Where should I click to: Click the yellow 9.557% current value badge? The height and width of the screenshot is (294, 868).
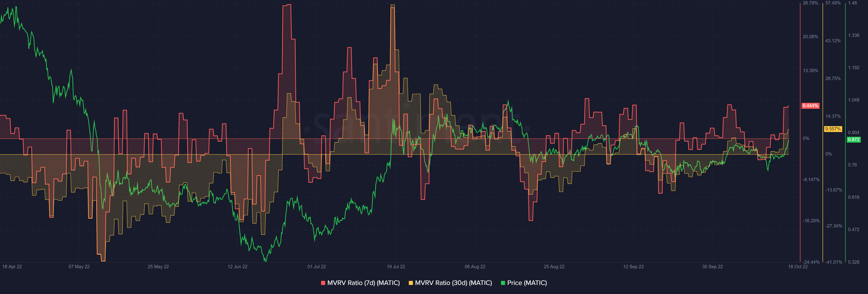(833, 129)
